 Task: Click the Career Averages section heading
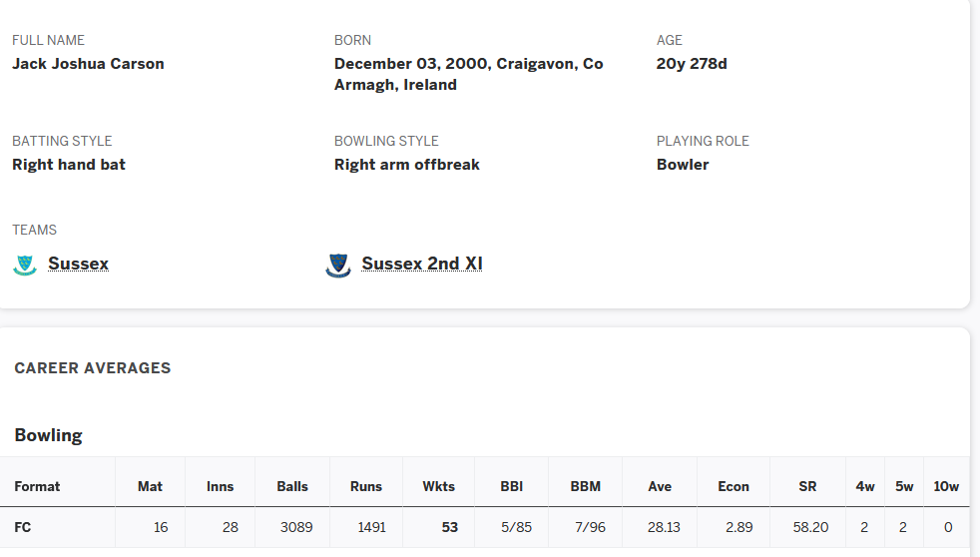[93, 368]
